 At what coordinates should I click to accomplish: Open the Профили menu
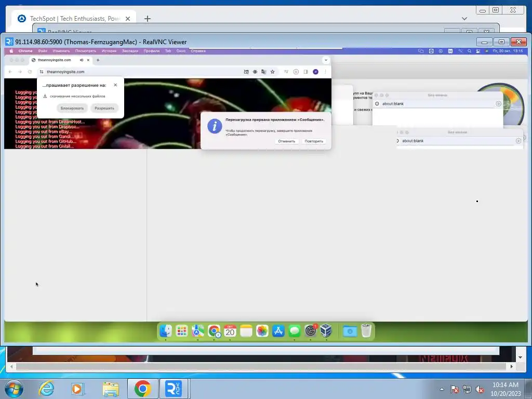tap(151, 51)
